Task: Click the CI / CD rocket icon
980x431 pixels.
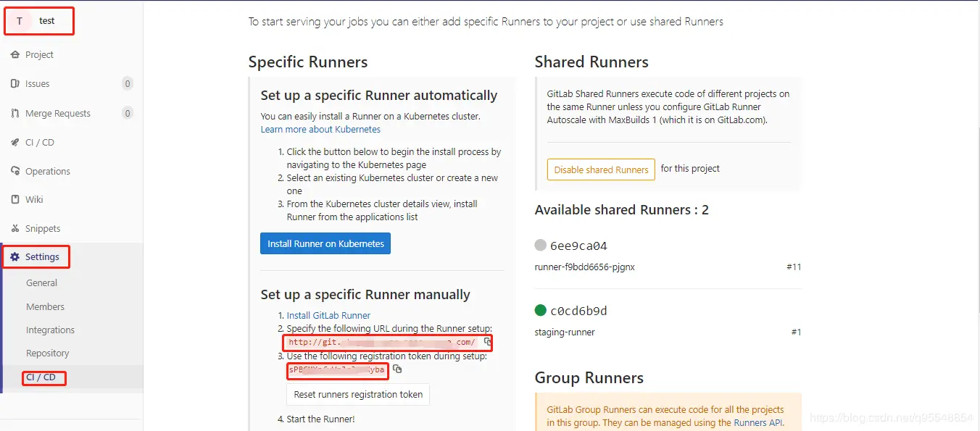Action: coord(15,143)
